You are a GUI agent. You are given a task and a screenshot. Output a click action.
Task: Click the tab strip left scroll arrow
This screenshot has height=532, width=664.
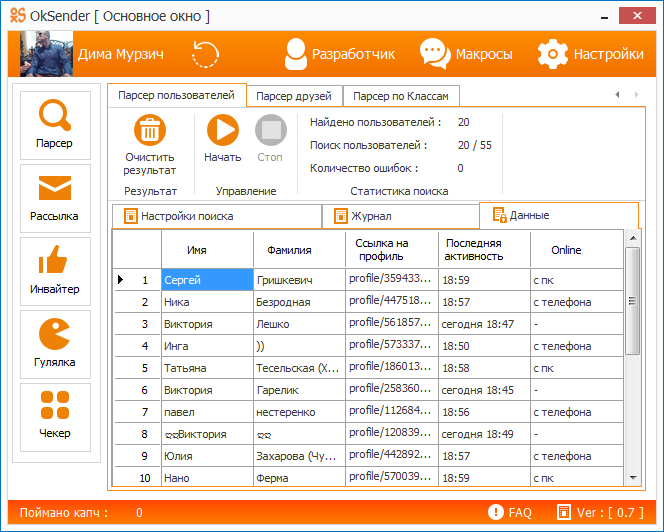[617, 94]
